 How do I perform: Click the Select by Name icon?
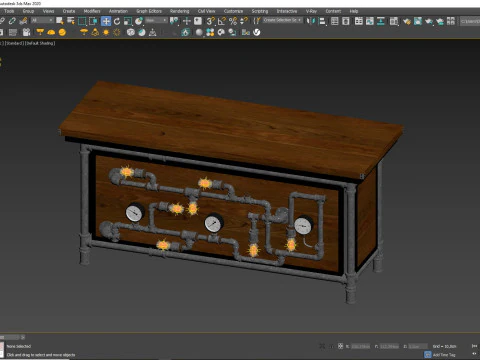(x=71, y=21)
